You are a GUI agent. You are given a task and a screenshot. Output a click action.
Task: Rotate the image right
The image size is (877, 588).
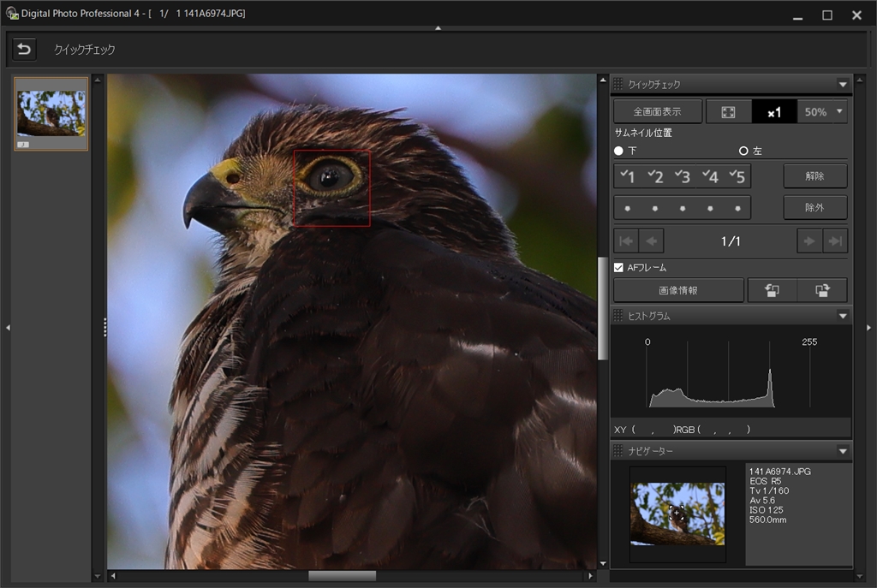[x=821, y=290]
